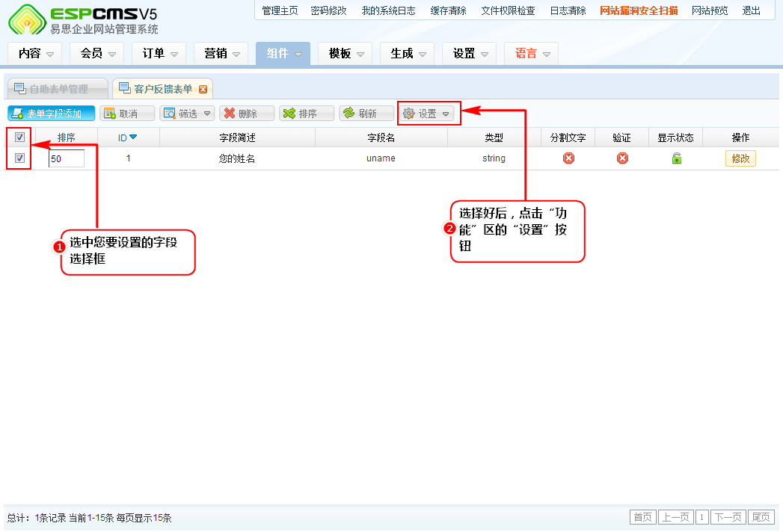Click the 客户反馈表单 tab window icon
The image size is (783, 532).
(125, 88)
